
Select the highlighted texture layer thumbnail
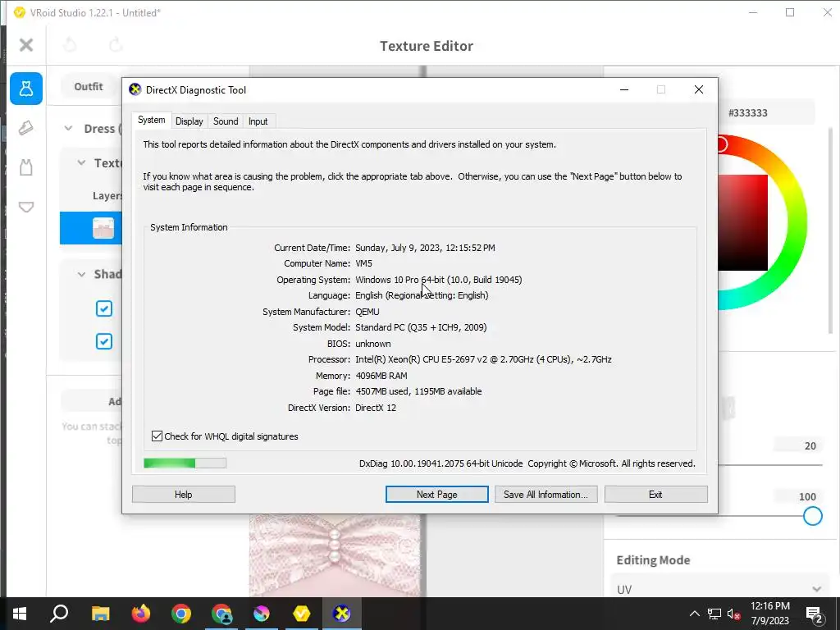(103, 228)
